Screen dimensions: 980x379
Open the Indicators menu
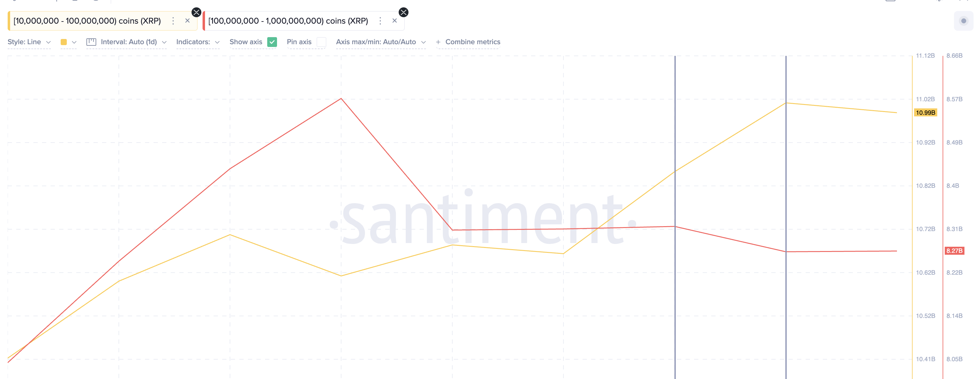tap(197, 42)
